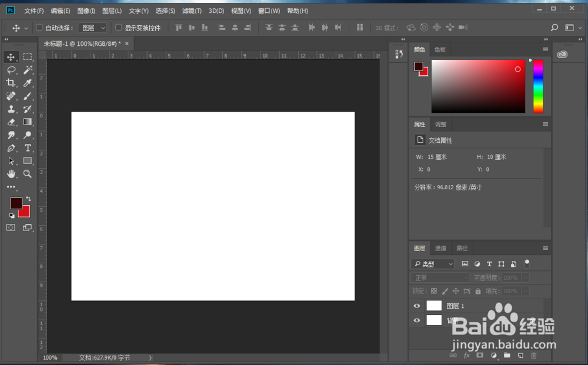The image size is (588, 365).
Task: Select the Move tool
Action: pyautogui.click(x=11, y=57)
